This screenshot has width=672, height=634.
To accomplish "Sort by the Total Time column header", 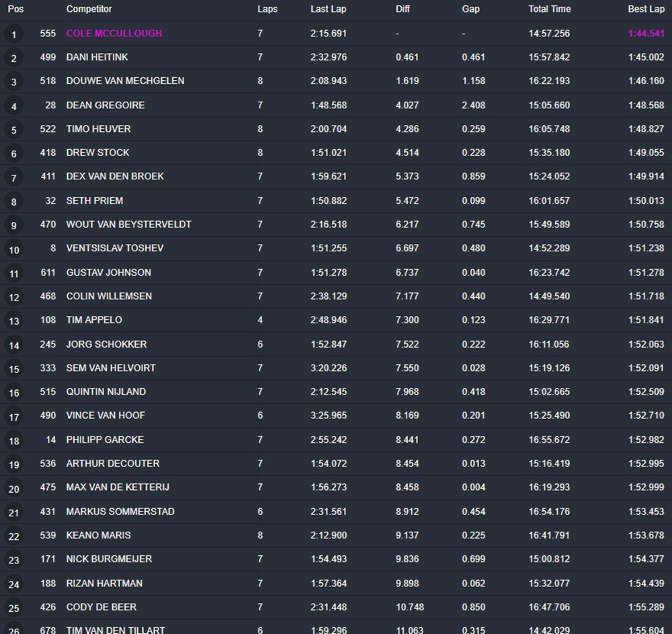I will pos(549,9).
